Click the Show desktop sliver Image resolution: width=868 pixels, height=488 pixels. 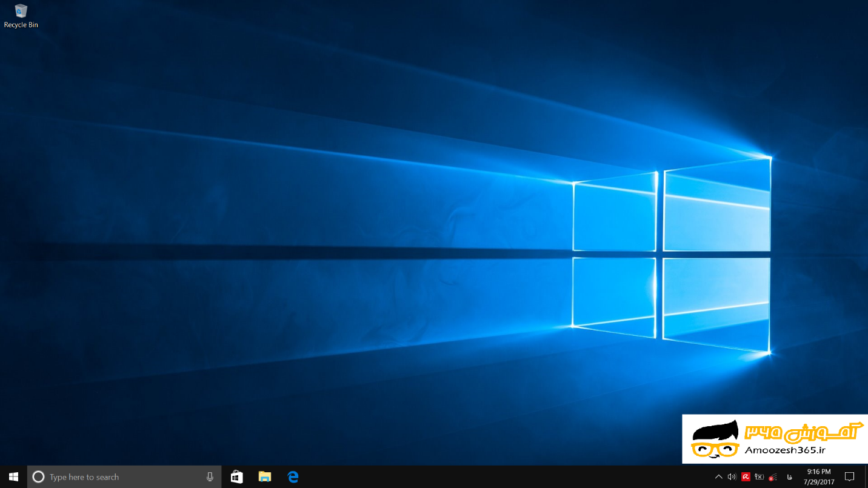click(866, 477)
